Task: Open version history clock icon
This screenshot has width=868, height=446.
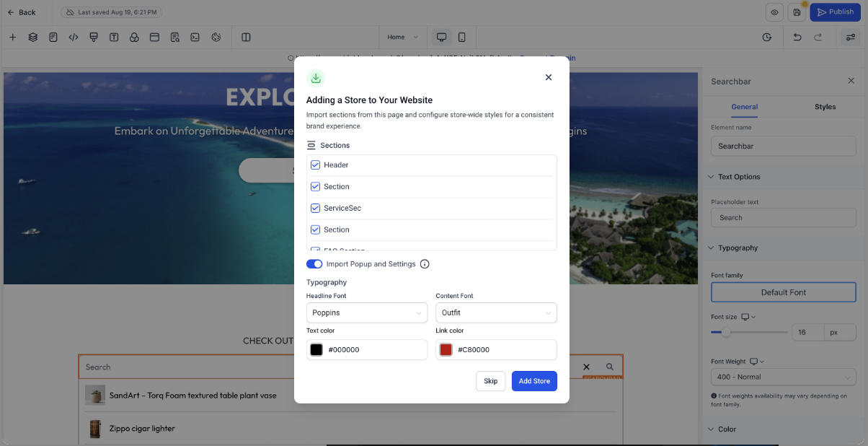Action: point(767,37)
